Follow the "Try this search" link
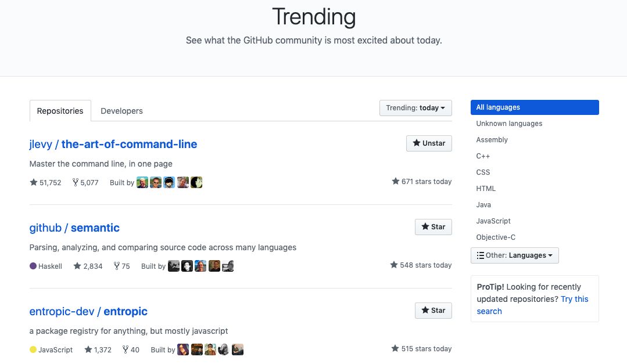This screenshot has width=627, height=364. 574,299
